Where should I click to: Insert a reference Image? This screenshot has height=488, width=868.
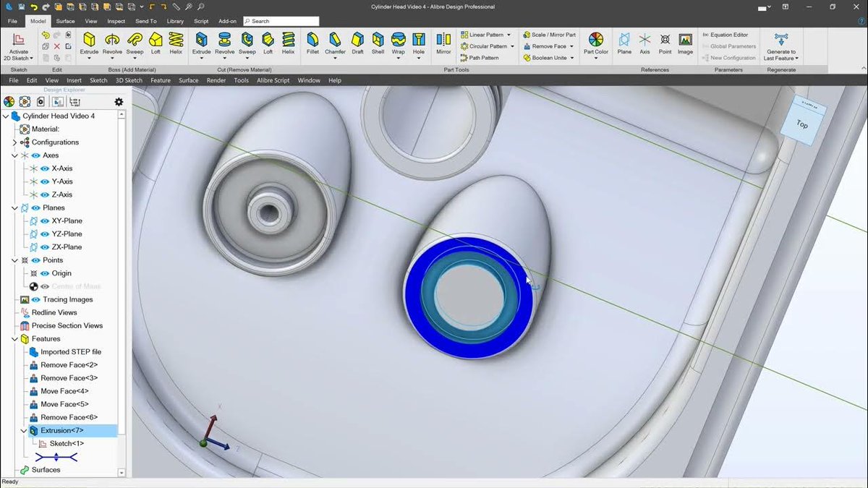(x=685, y=43)
